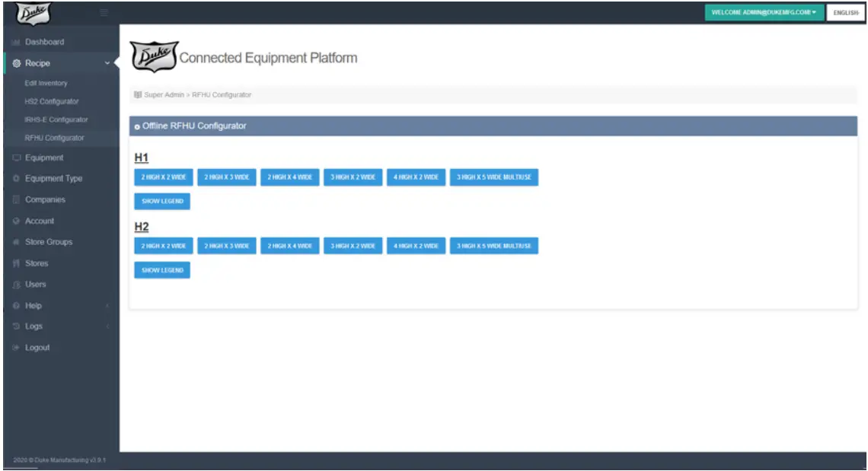Click the Stores icon in sidebar
Image resolution: width=868 pixels, height=471 pixels.
pos(16,263)
